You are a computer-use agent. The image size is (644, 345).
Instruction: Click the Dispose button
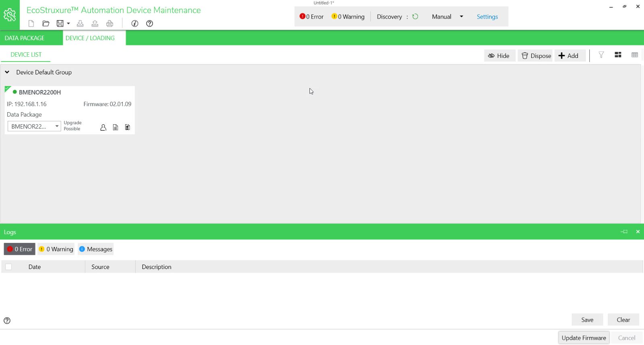coord(536,55)
